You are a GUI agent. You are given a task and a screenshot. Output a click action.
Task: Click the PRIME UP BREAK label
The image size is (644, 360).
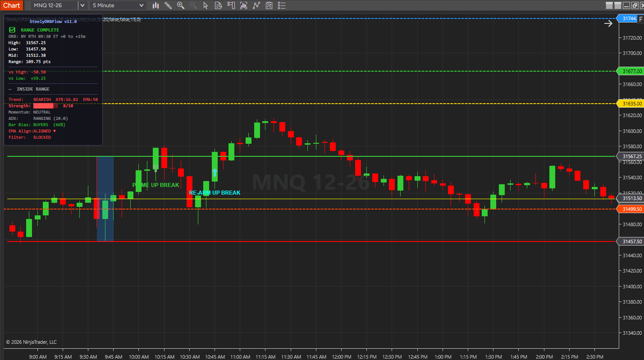pyautogui.click(x=156, y=185)
